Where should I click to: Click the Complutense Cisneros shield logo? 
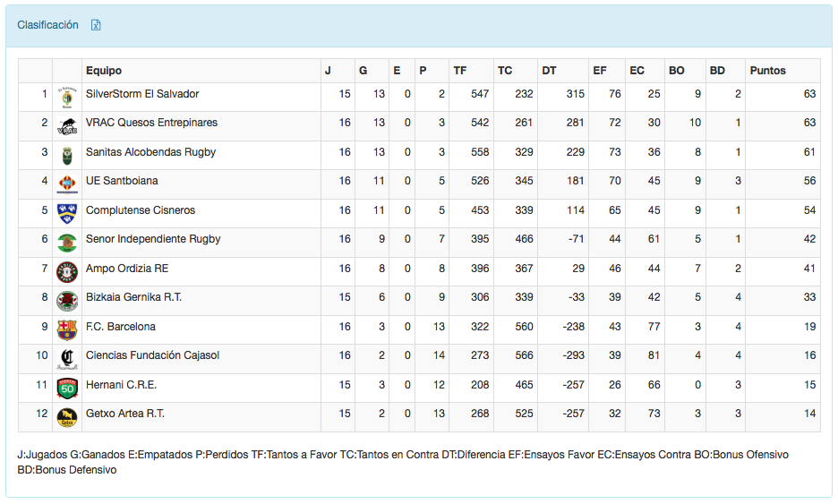[66, 213]
